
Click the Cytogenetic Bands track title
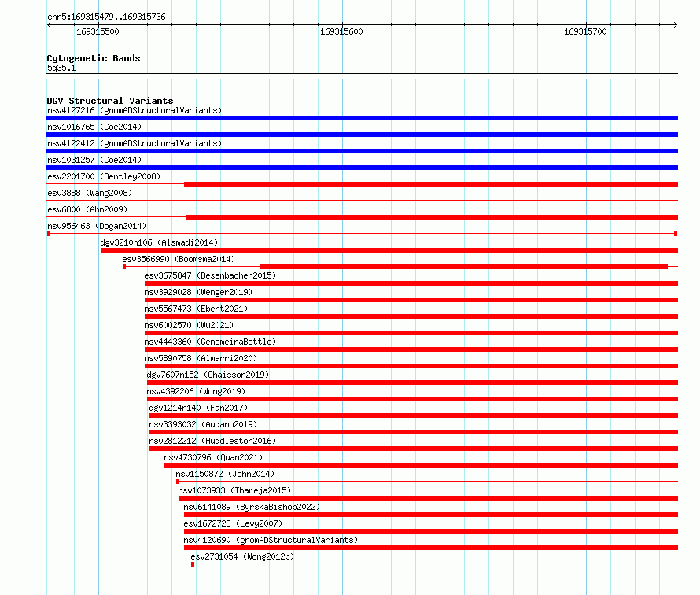[x=94, y=58]
